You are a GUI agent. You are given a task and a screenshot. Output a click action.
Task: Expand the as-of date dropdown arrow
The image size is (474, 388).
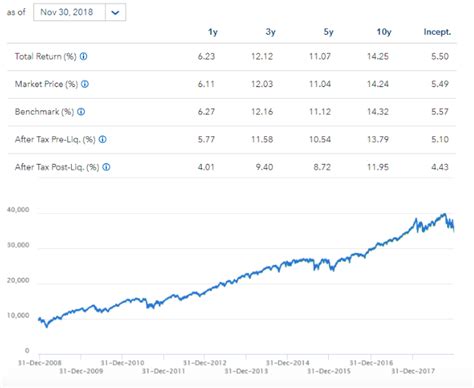coord(115,13)
